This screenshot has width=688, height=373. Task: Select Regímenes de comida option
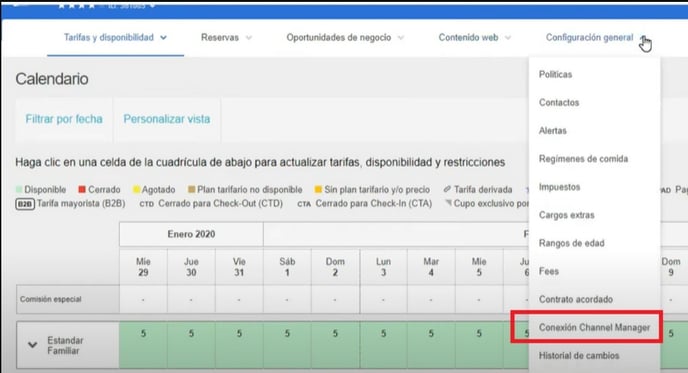coord(583,158)
